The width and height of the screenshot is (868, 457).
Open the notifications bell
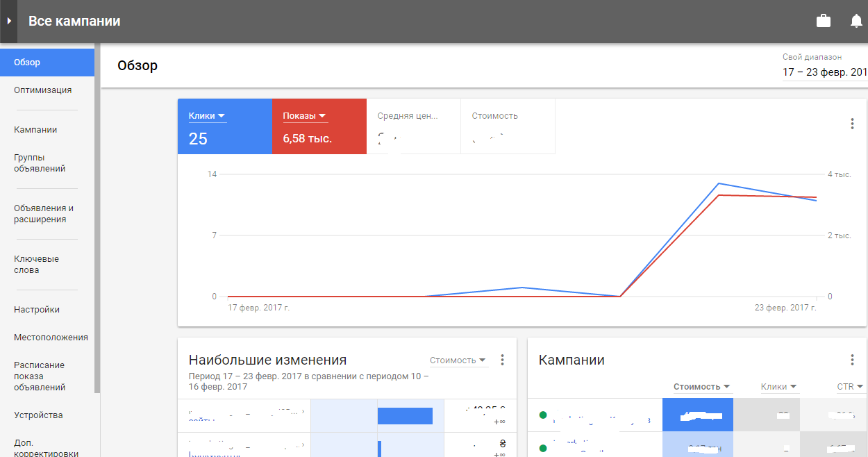(x=856, y=21)
